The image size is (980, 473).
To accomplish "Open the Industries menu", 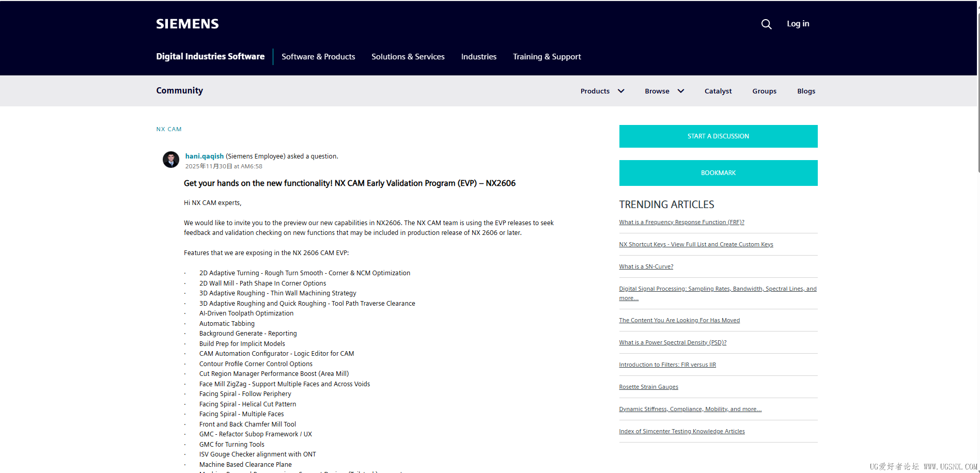I will pyautogui.click(x=479, y=57).
